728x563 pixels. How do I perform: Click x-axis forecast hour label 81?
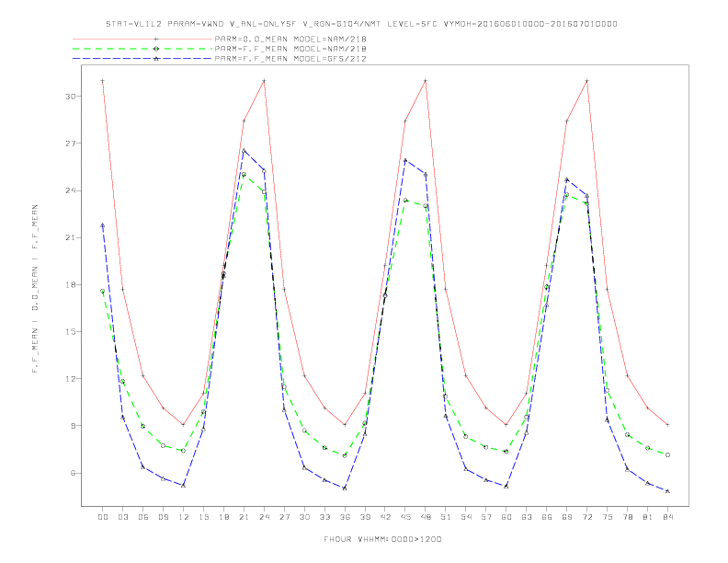pyautogui.click(x=648, y=517)
